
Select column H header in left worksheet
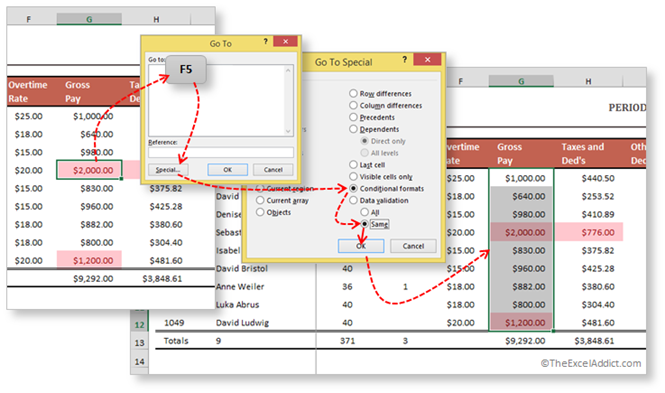[x=156, y=19]
